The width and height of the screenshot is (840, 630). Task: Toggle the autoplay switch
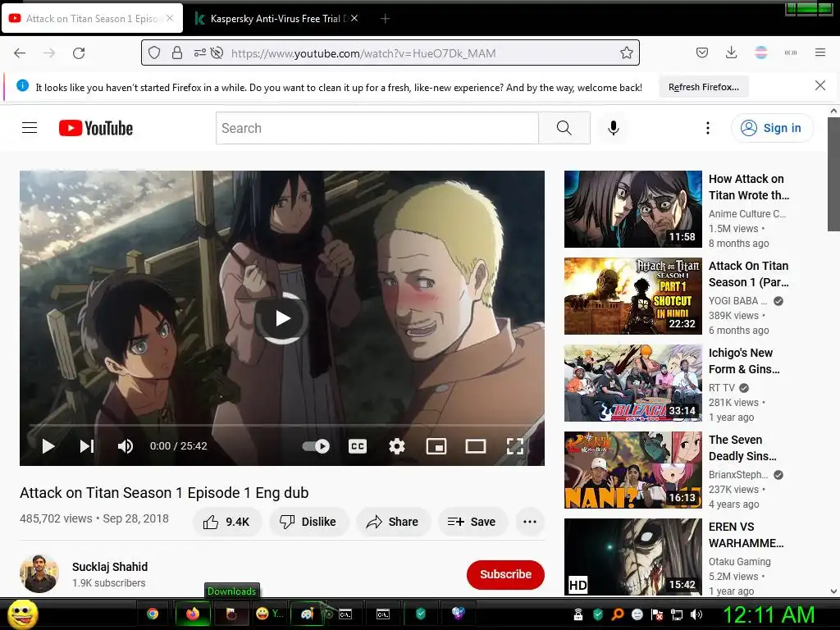click(316, 446)
